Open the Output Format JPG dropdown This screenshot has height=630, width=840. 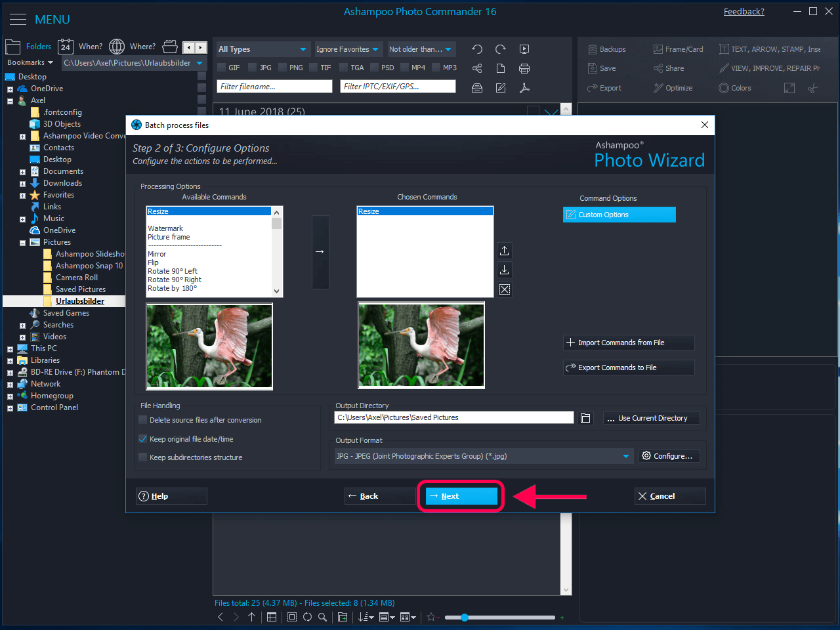[x=484, y=456]
